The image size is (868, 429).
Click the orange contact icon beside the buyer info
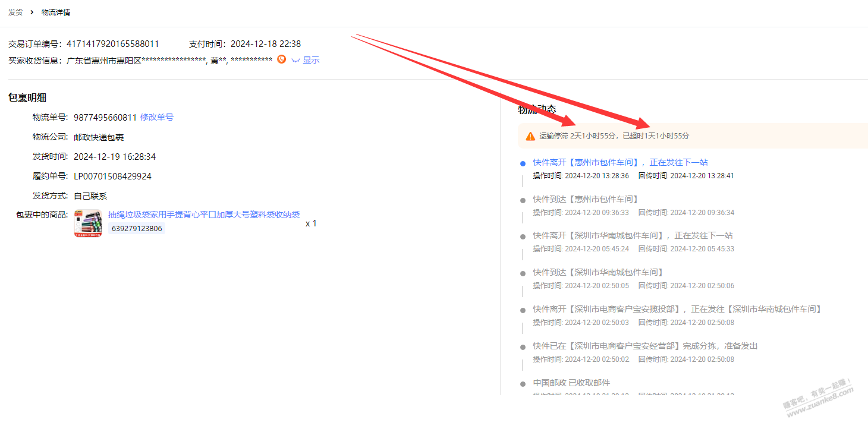tap(282, 59)
